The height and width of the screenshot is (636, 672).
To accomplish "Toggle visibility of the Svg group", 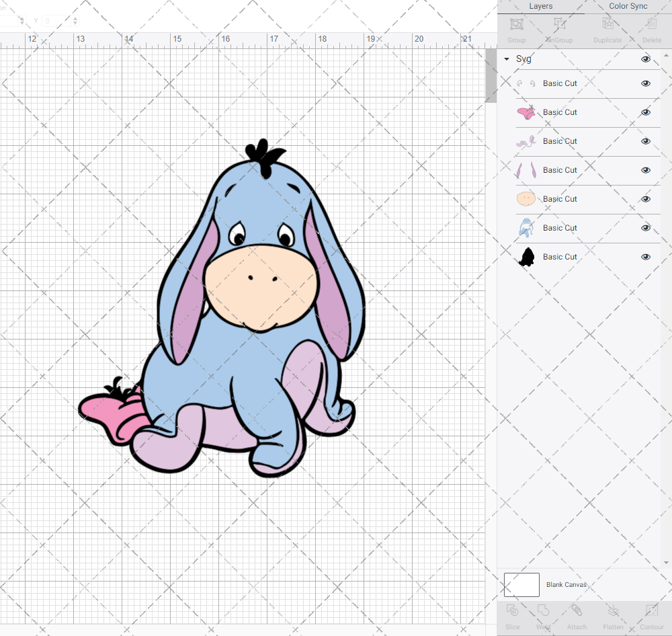I will point(645,59).
